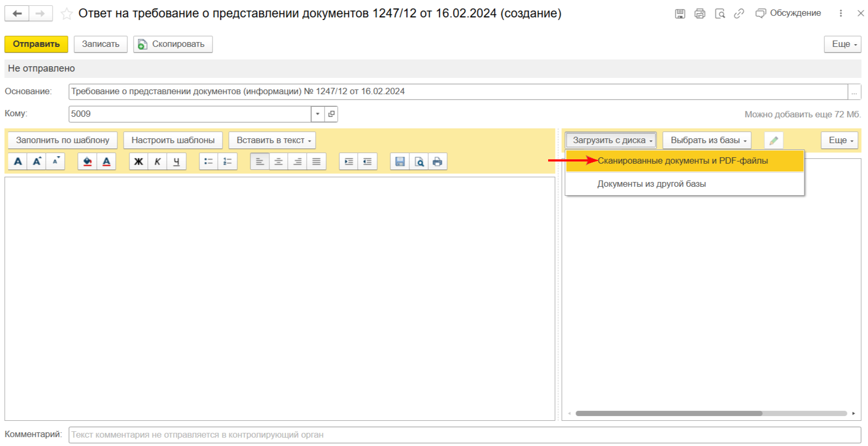Open the default font settings (plain A)
868x446 pixels.
click(x=18, y=161)
